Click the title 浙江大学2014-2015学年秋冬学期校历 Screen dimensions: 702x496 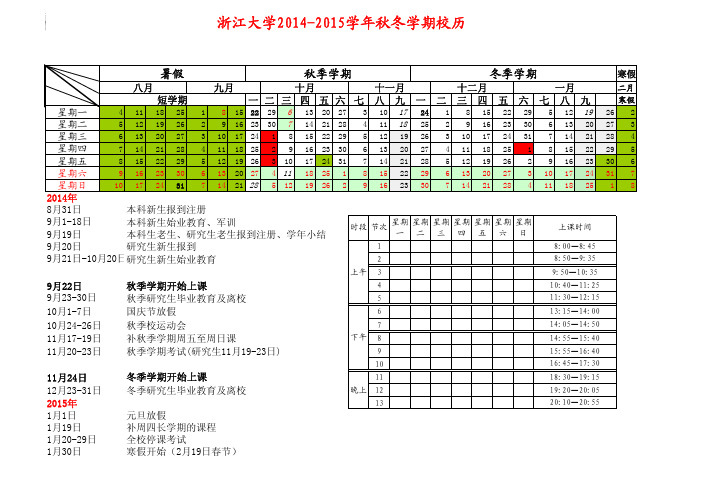click(x=341, y=23)
